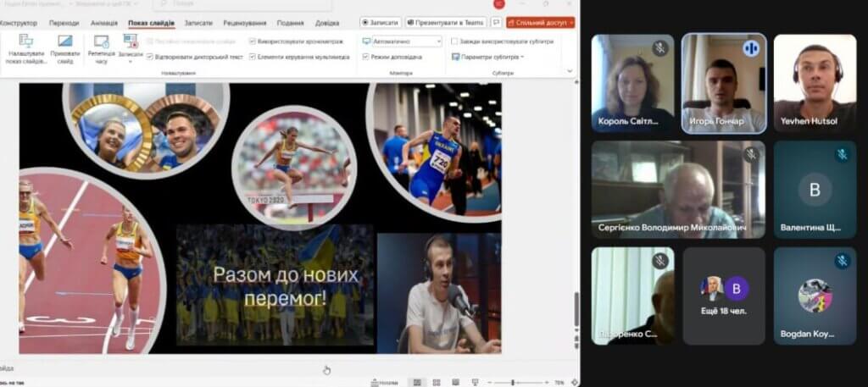Start Slide Show from status bar icon

(475, 382)
